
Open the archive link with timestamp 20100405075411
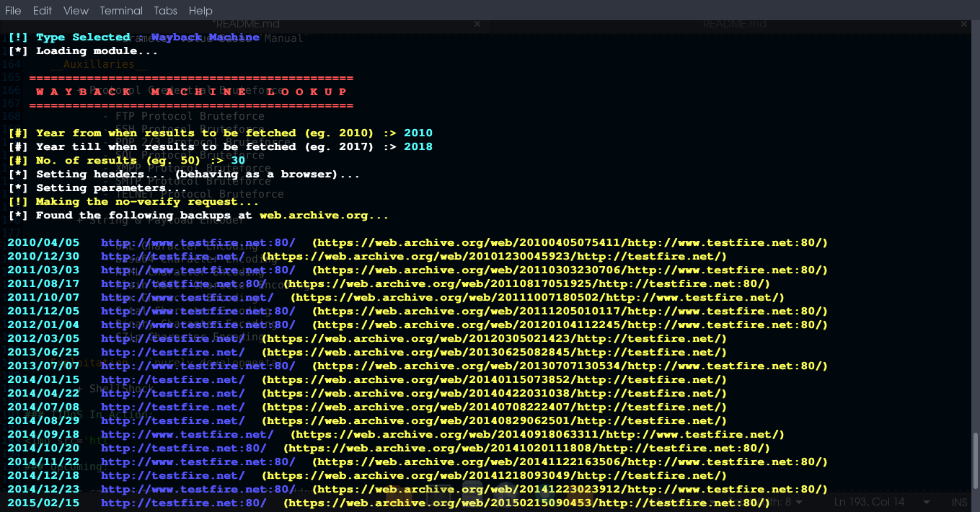[x=570, y=243]
